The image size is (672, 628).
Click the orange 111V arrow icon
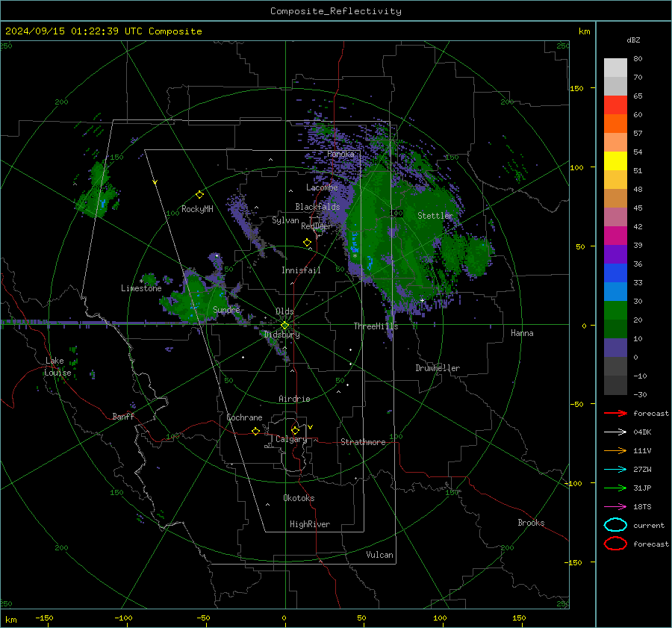[x=615, y=450]
